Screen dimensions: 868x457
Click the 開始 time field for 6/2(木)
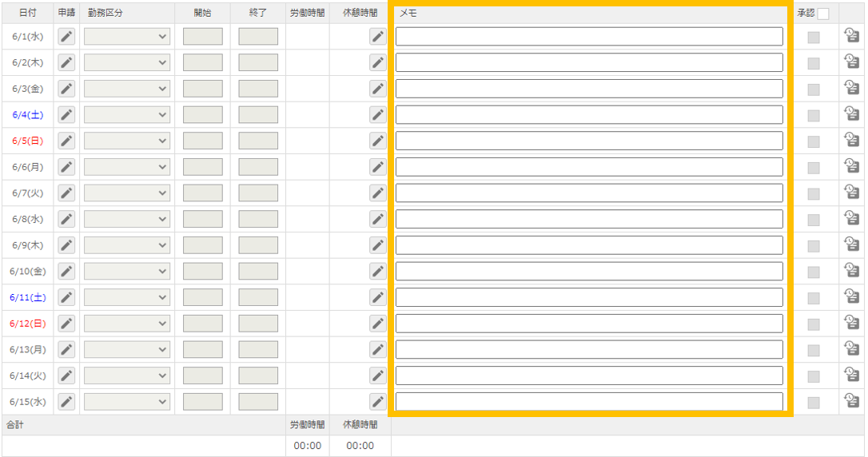coord(203,62)
